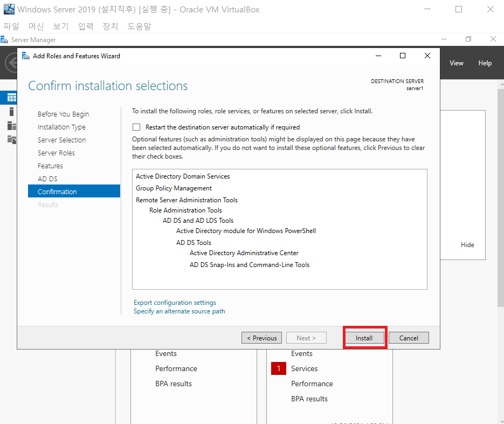Click the Cancel button in the wizard

[x=409, y=338]
